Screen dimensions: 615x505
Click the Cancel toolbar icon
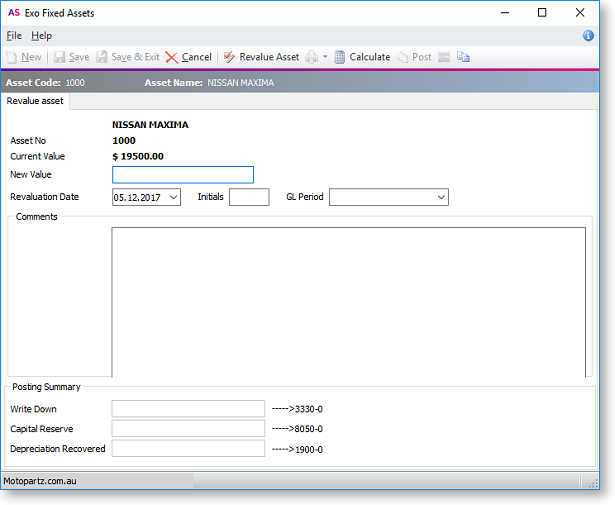[172, 57]
